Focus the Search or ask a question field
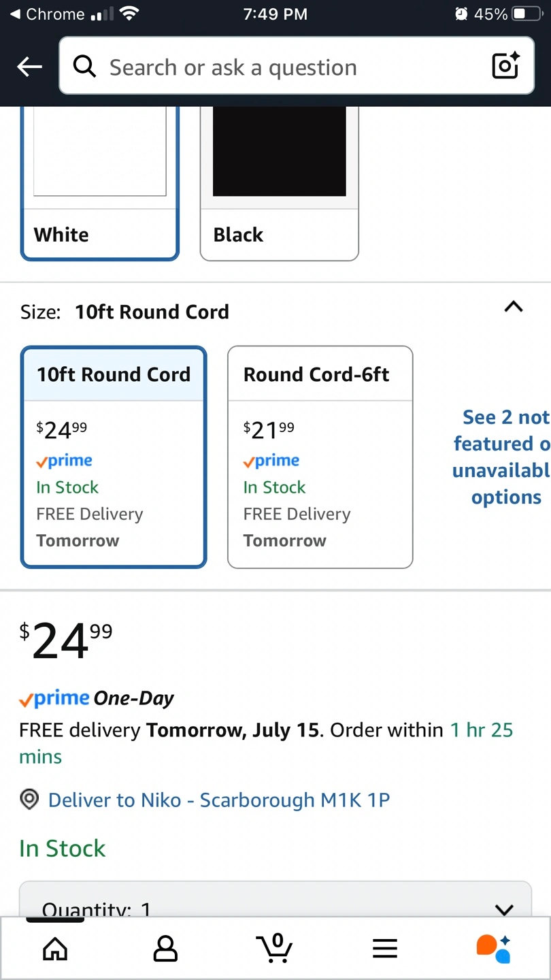 click(x=286, y=67)
